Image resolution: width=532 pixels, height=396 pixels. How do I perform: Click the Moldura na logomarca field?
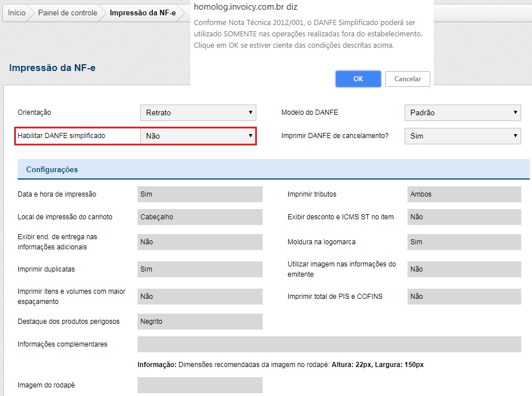464,242
